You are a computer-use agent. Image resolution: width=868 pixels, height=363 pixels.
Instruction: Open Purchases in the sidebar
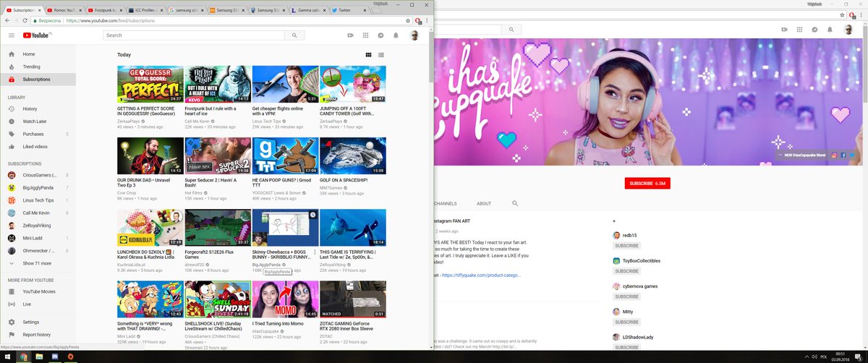pos(36,134)
